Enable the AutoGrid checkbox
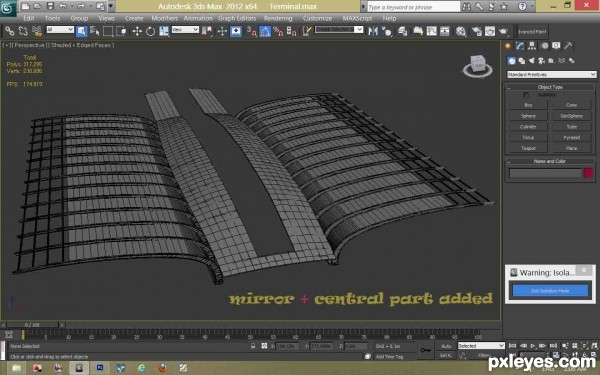The height and width of the screenshot is (375, 600). click(527, 95)
